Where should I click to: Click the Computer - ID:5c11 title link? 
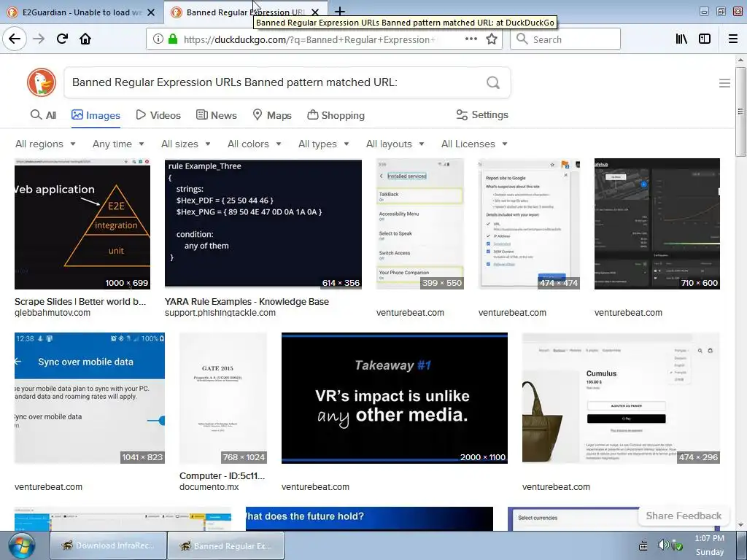(222, 475)
